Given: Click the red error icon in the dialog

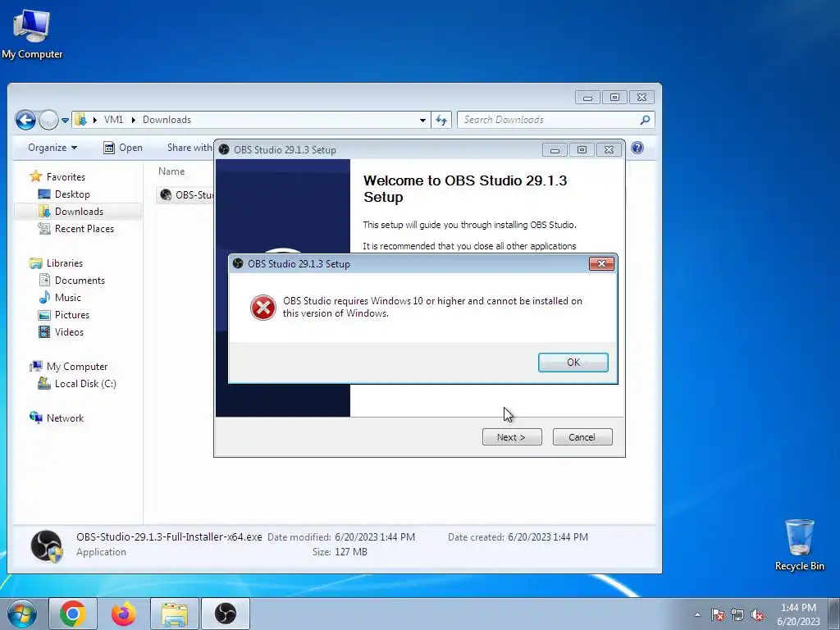Looking at the screenshot, I should pos(263,308).
